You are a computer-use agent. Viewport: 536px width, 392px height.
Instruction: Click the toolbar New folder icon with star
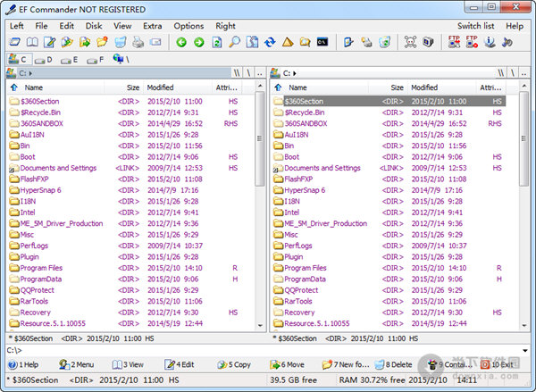tap(103, 42)
